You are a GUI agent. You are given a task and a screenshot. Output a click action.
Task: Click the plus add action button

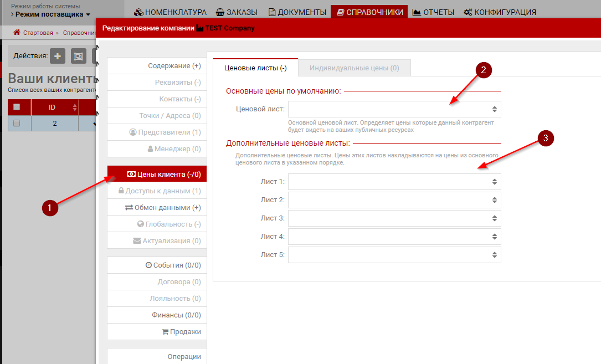pyautogui.click(x=58, y=55)
